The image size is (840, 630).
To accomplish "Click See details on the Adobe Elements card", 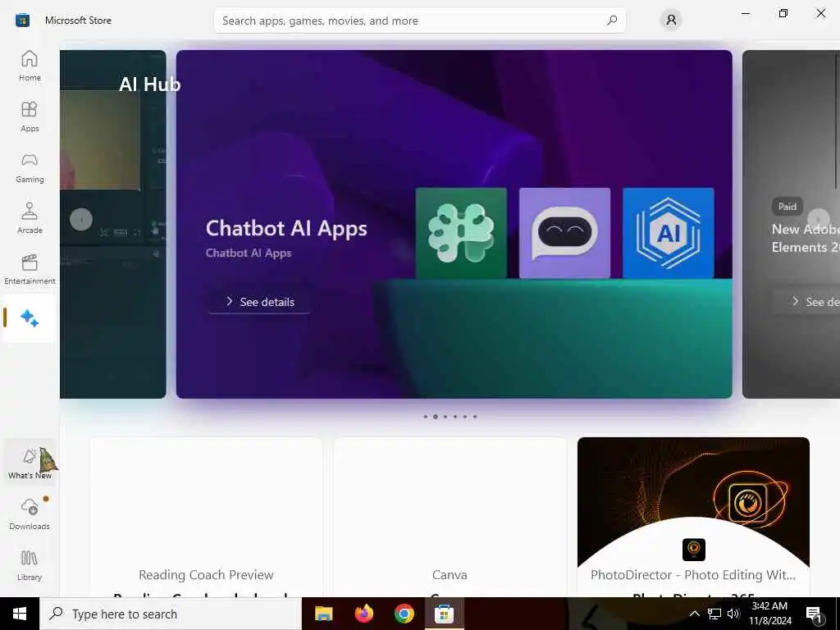I will coord(806,302).
